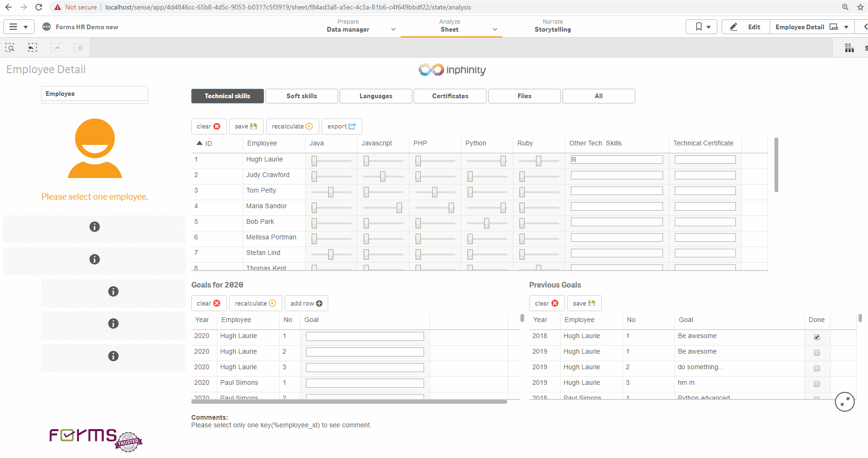
Task: Sort by the Done column header
Action: (x=817, y=320)
